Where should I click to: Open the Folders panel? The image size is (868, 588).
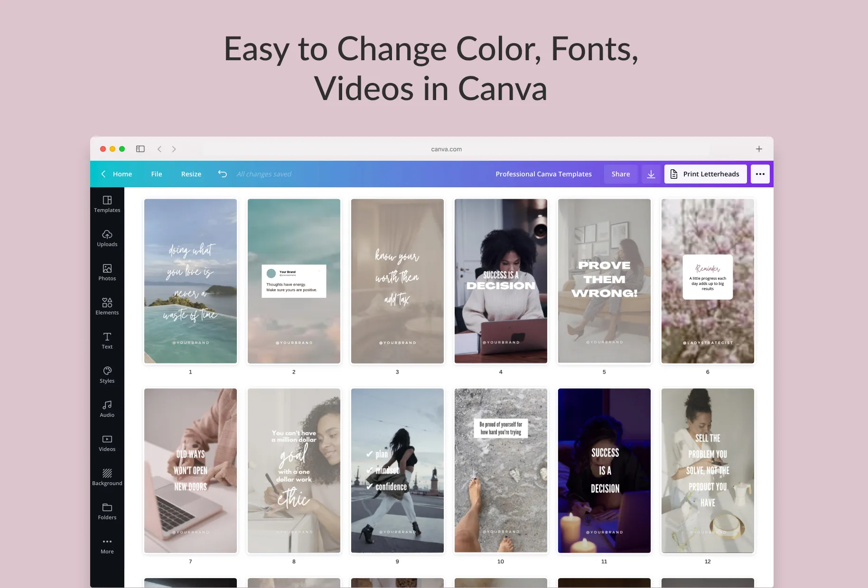107,512
